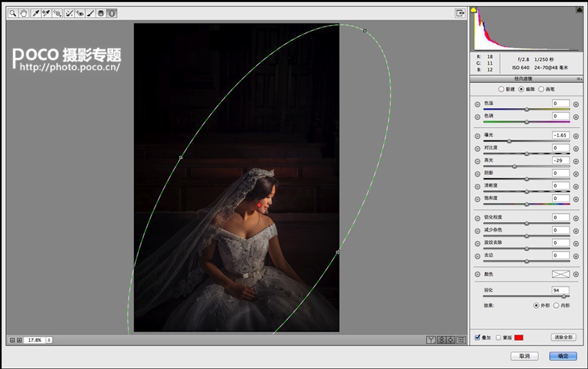Click minus icon beside 波纹去除
The width and height of the screenshot is (588, 369).
click(x=477, y=244)
